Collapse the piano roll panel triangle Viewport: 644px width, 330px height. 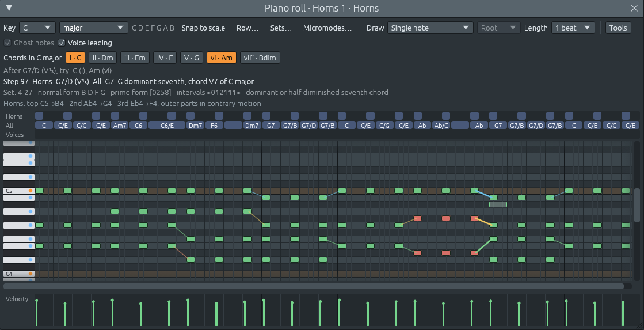point(9,8)
